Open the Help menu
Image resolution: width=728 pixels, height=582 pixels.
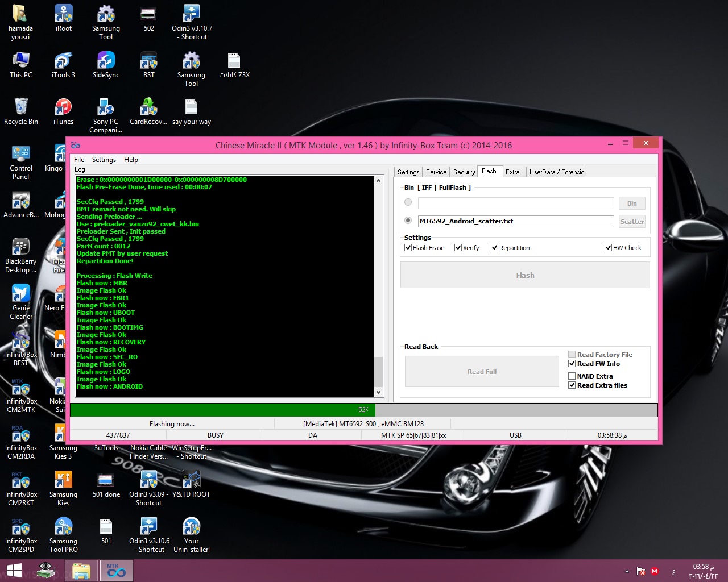pyautogui.click(x=131, y=160)
